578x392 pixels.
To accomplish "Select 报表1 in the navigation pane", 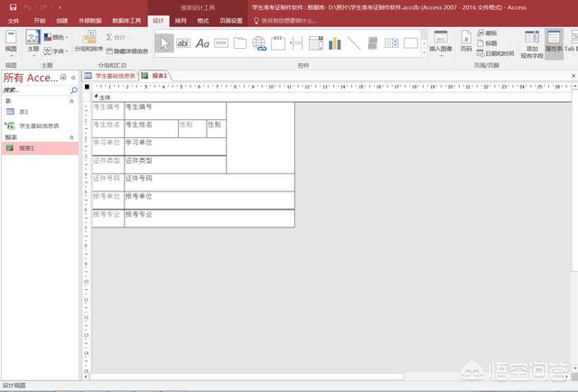I will pyautogui.click(x=40, y=148).
